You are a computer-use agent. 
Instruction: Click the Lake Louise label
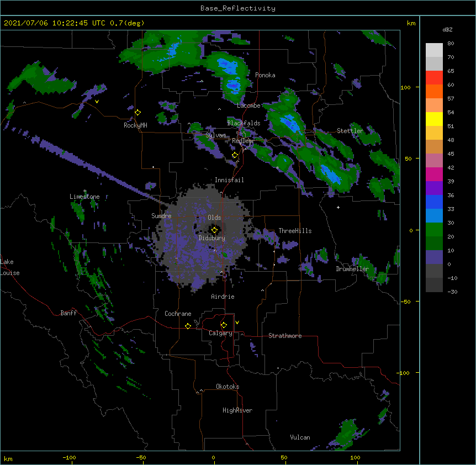tap(10, 267)
